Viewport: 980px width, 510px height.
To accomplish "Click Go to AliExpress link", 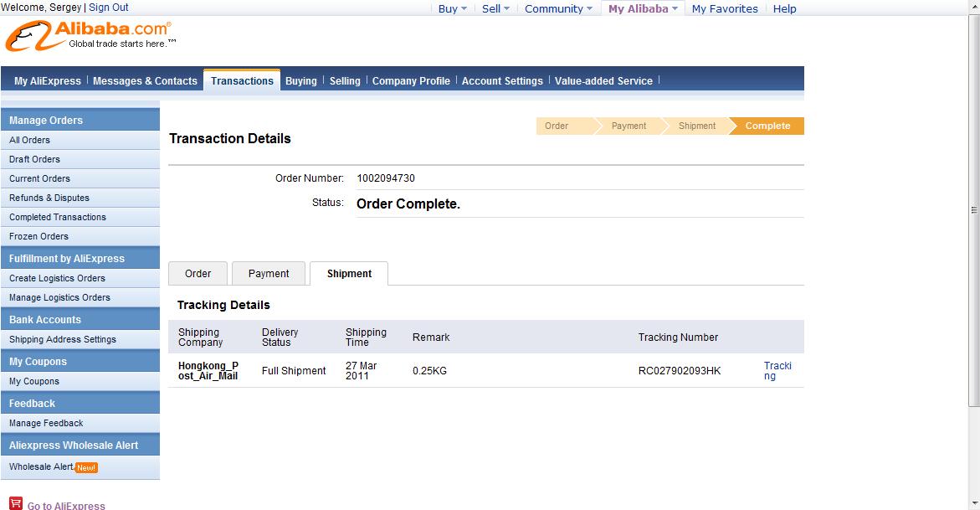I will [x=66, y=505].
